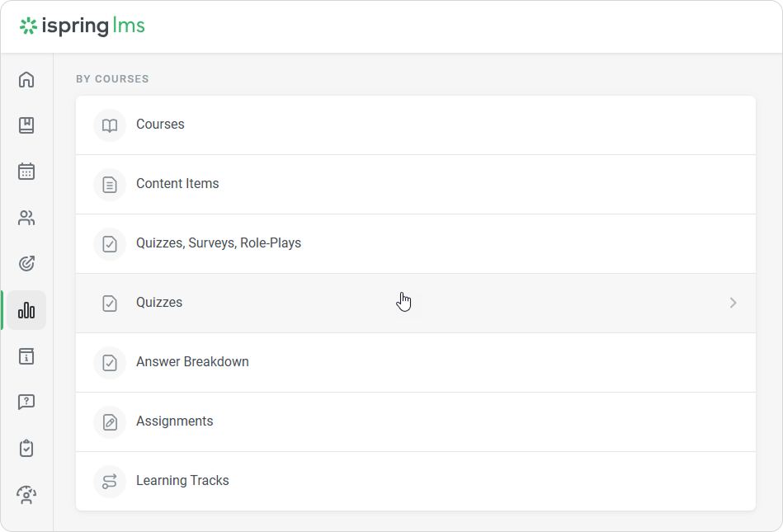
Task: Select the bar chart reports icon
Action: click(x=26, y=310)
